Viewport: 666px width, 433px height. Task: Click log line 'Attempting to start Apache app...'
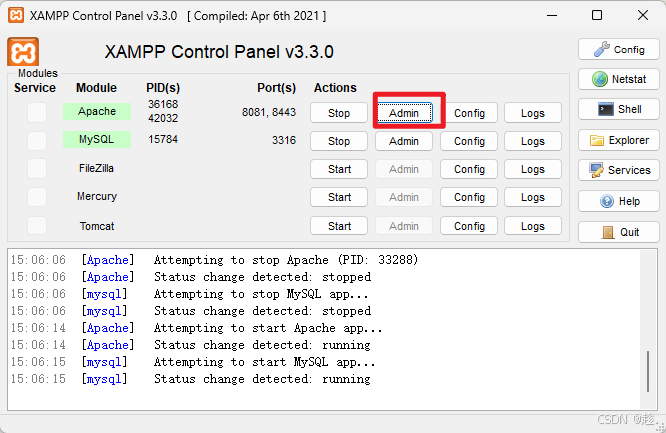point(268,328)
